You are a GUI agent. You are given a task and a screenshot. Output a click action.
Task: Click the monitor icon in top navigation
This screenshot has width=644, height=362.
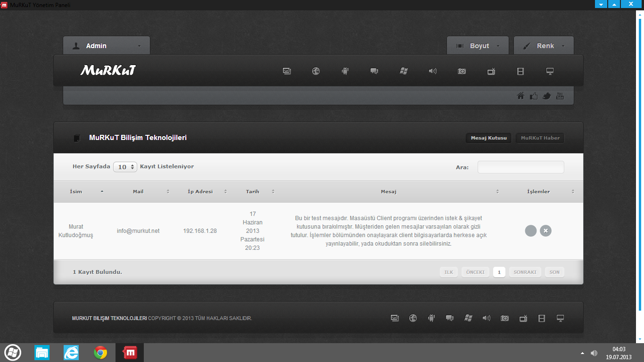click(550, 71)
